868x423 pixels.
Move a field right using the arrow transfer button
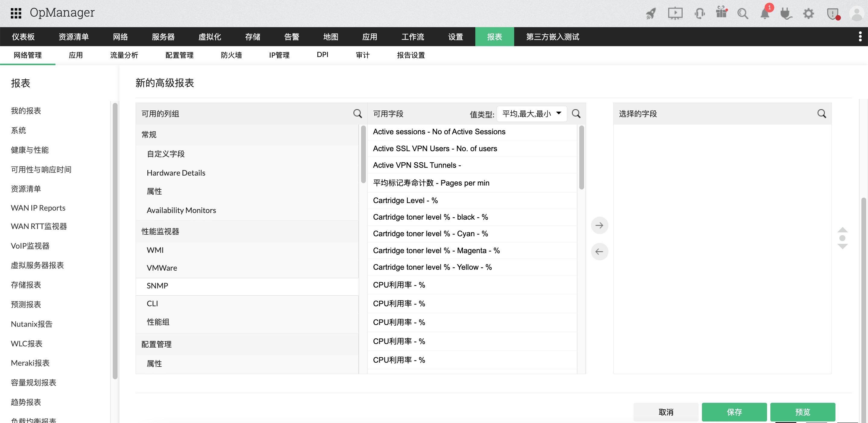point(599,225)
